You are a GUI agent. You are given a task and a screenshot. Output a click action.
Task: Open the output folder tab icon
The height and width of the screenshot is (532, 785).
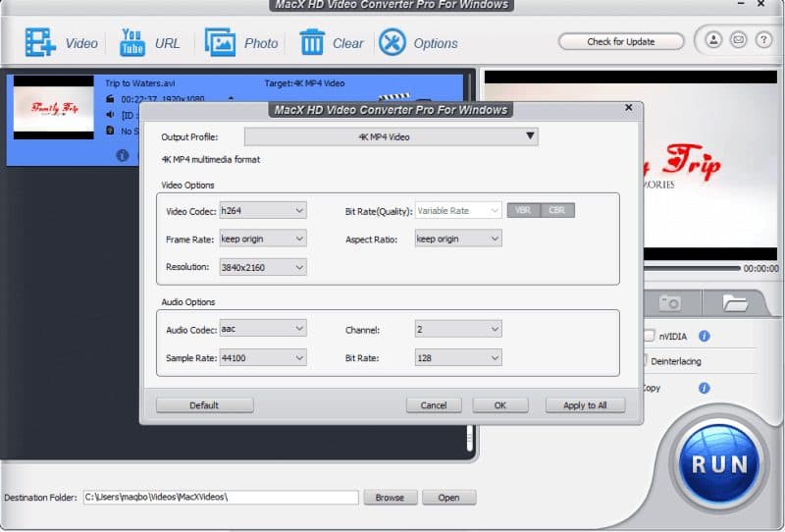point(734,302)
